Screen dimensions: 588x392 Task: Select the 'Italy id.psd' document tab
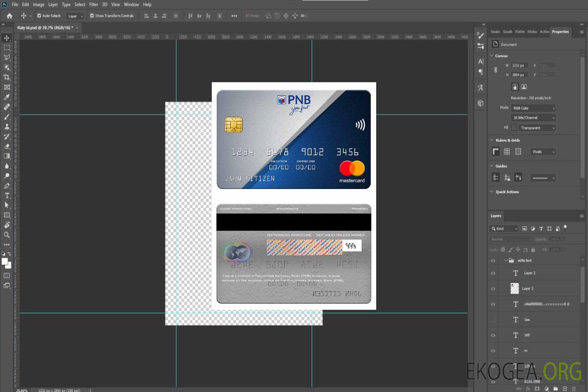click(x=45, y=28)
